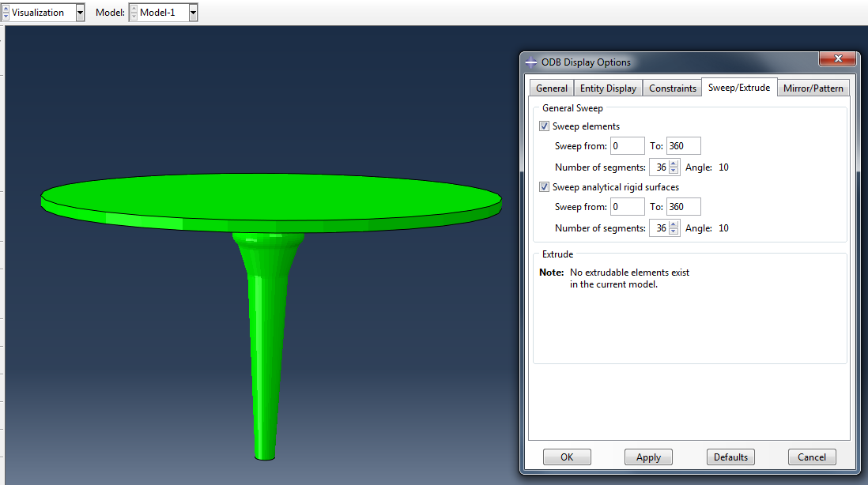Viewport: 868px width, 485px height.
Task: Click the Sweep from field under Sweep elements
Action: coord(627,145)
